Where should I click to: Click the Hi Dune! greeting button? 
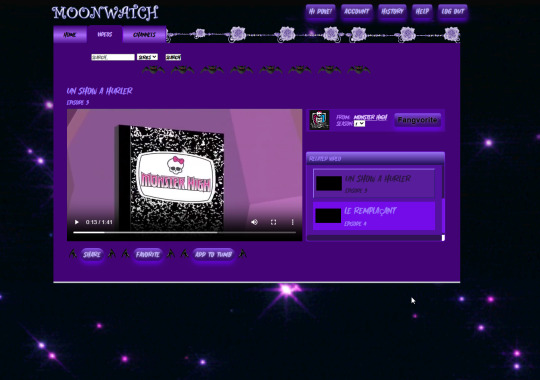click(x=320, y=11)
